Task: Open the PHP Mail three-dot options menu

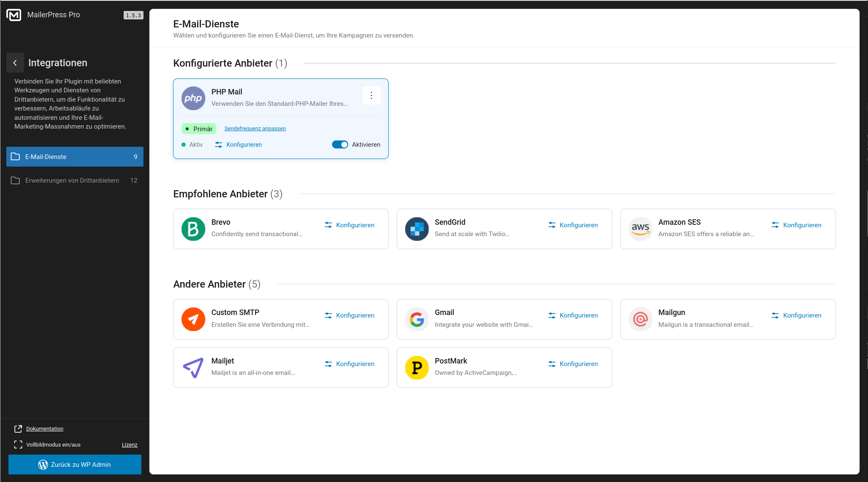Action: point(371,96)
